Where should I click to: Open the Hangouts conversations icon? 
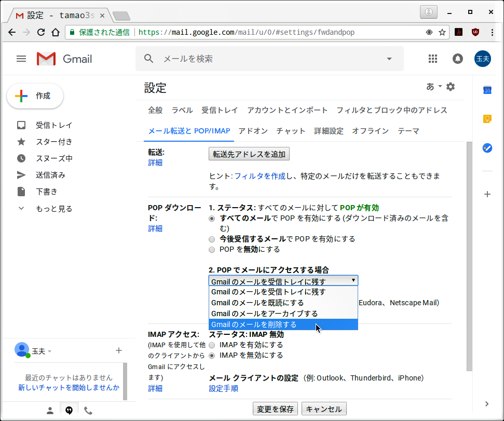point(69,411)
